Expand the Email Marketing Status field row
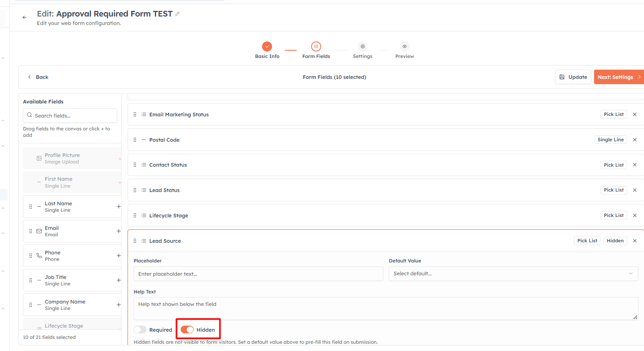 386,114
